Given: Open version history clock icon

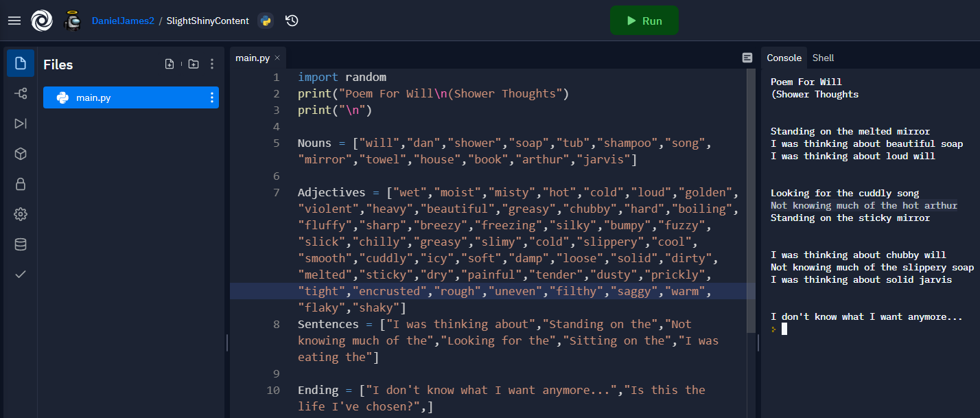Looking at the screenshot, I should pyautogui.click(x=292, y=21).
